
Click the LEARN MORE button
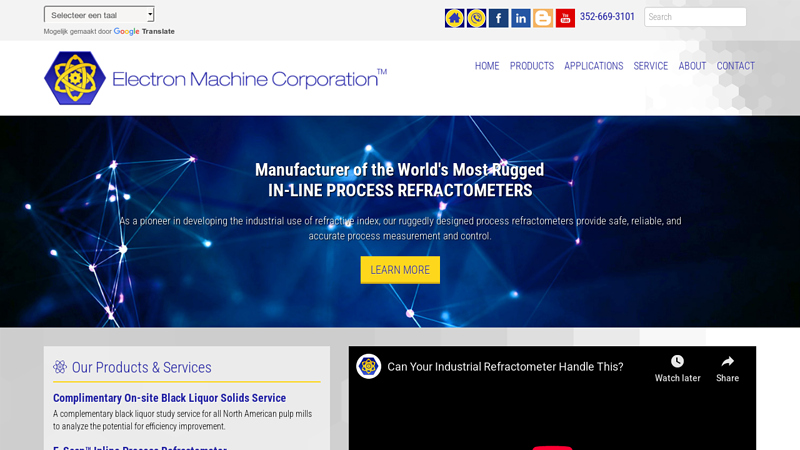[400, 270]
